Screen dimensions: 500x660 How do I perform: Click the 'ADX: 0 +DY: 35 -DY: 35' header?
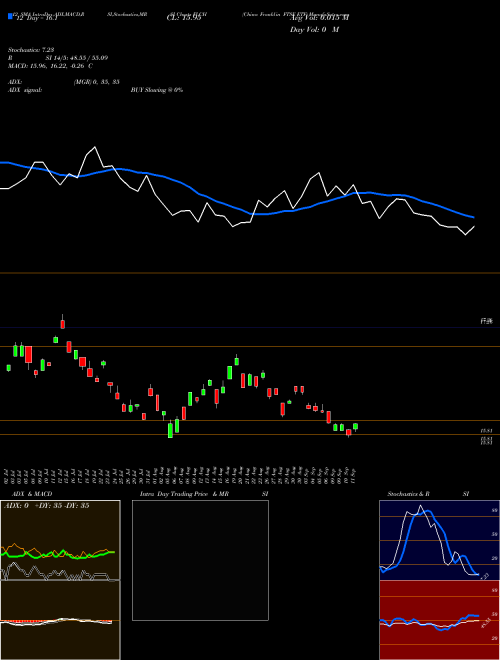coord(46,506)
